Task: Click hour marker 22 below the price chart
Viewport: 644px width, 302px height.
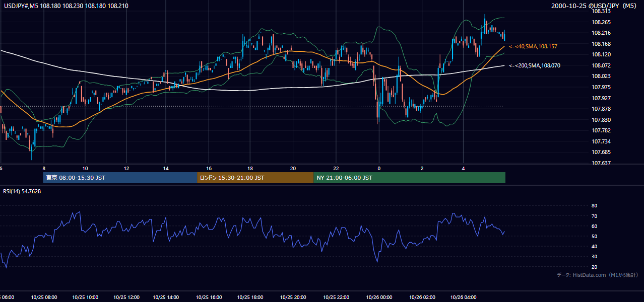Action: click(336, 169)
